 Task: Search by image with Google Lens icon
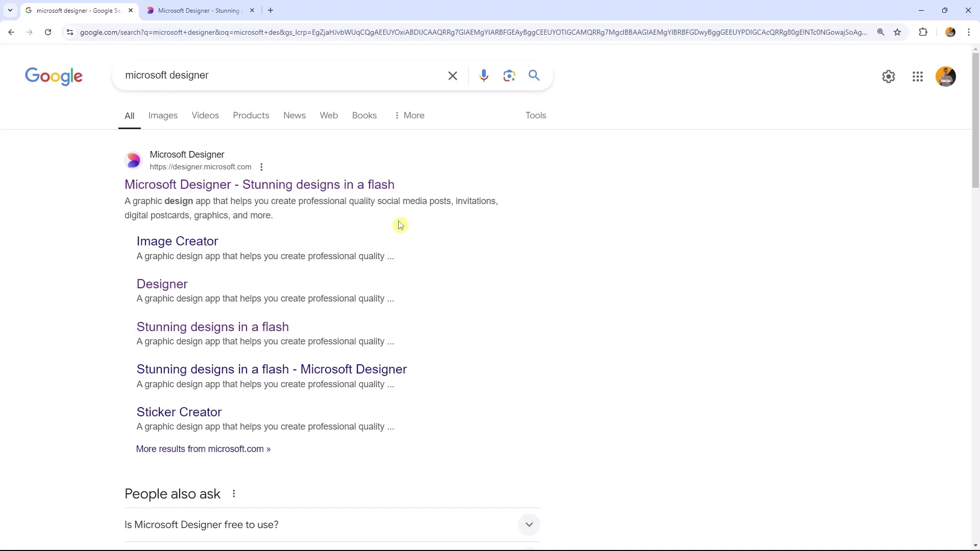[509, 76]
